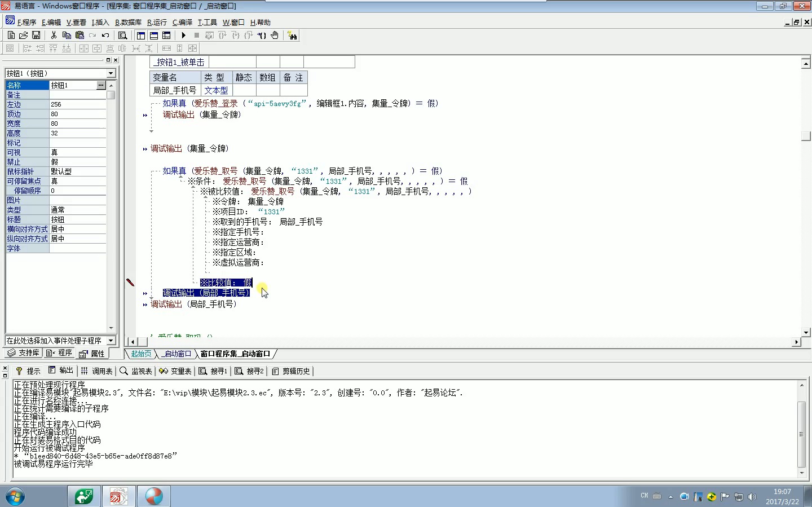
Task: Toggle the third panel layout icon
Action: [x=166, y=35]
